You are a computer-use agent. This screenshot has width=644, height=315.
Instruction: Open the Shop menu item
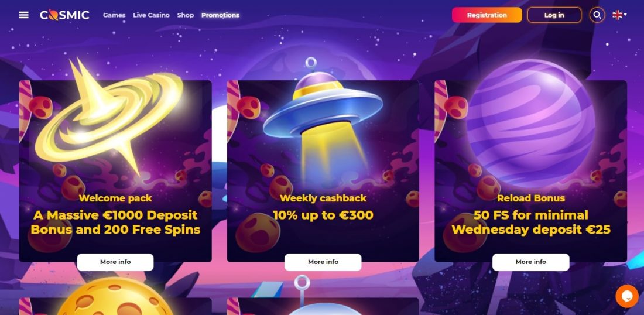point(185,15)
